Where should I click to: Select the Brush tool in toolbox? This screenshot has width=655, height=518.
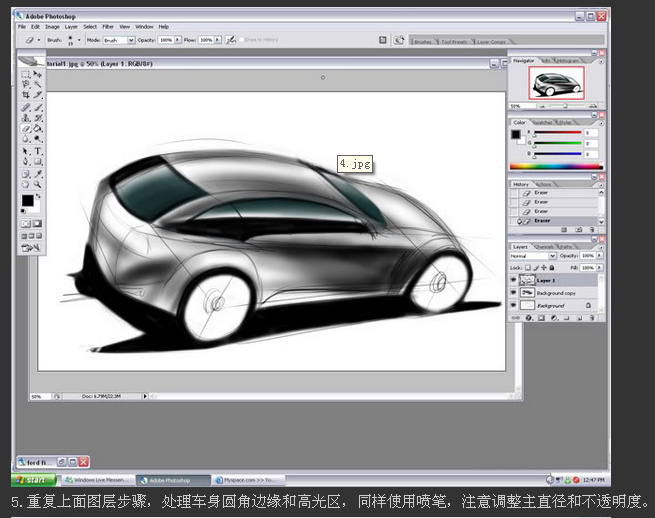pos(38,108)
